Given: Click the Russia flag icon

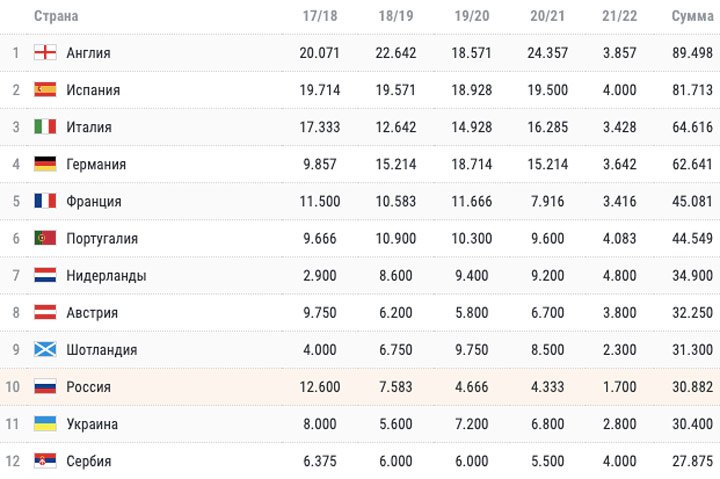Looking at the screenshot, I should [x=45, y=387].
